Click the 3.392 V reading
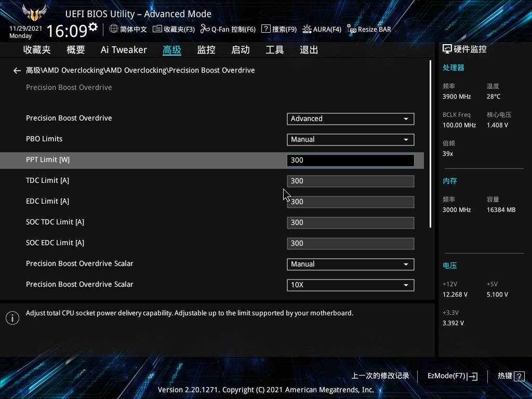 453,323
